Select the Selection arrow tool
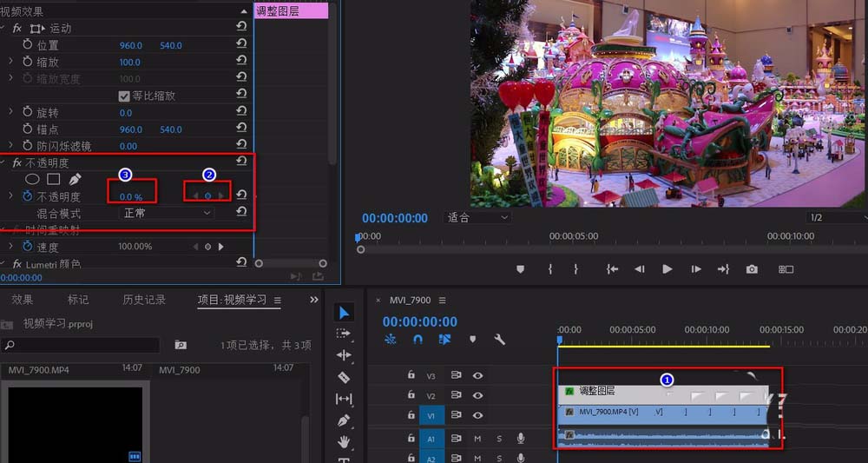Image resolution: width=868 pixels, height=463 pixels. (344, 313)
